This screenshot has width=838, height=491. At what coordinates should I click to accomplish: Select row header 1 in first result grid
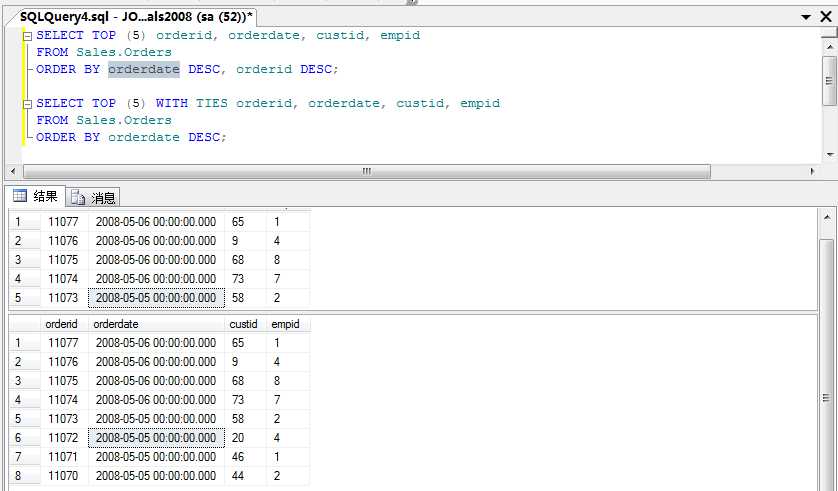point(25,222)
